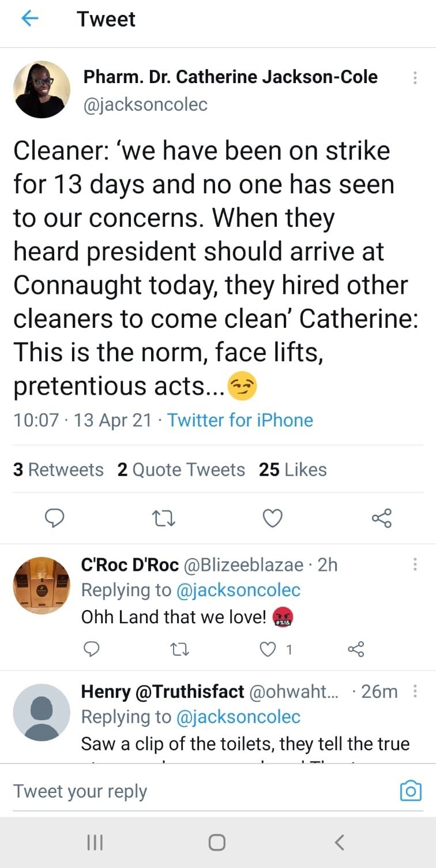Retweet the main tweet
The height and width of the screenshot is (868, 436).
pos(164,518)
